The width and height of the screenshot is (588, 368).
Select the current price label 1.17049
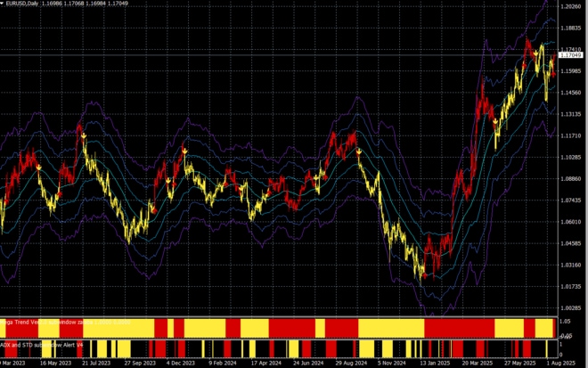tap(571, 55)
